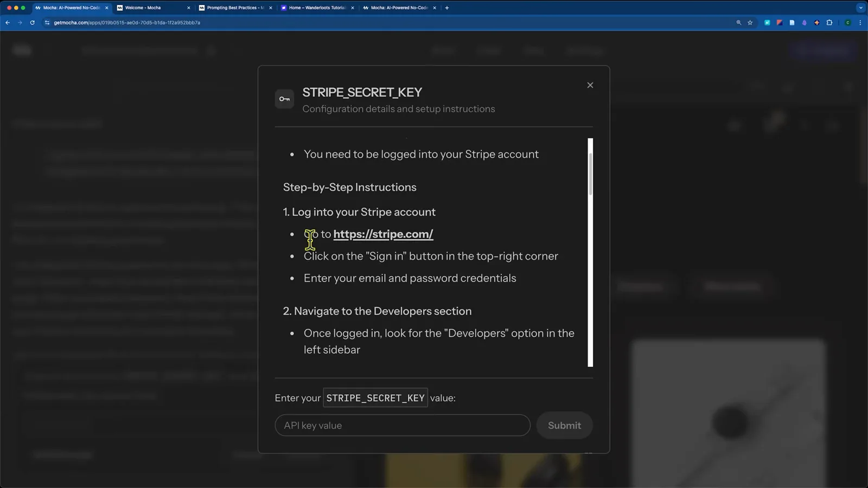Close the Prompting Best Practices tab
This screenshot has height=488, width=868.
click(x=271, y=8)
